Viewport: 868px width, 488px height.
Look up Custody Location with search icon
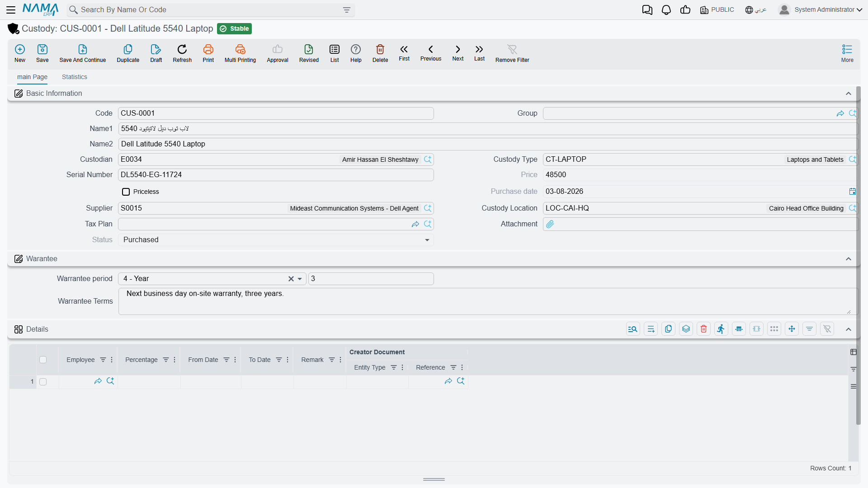853,208
